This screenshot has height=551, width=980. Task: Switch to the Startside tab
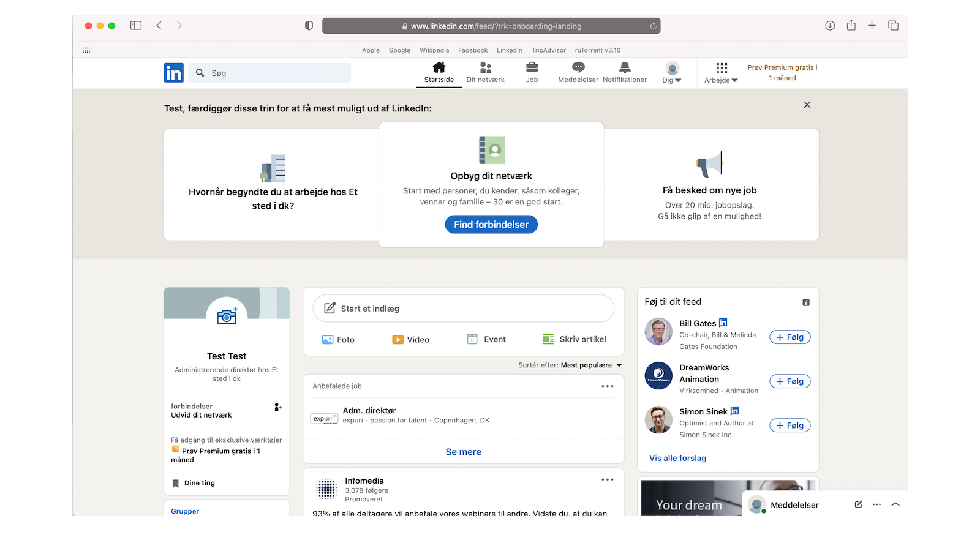pyautogui.click(x=439, y=73)
